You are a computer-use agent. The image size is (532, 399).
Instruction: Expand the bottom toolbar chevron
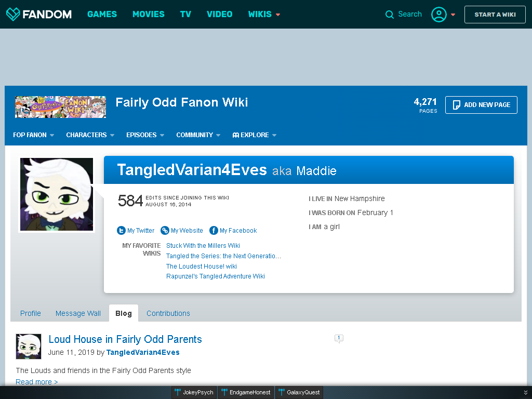click(x=525, y=393)
